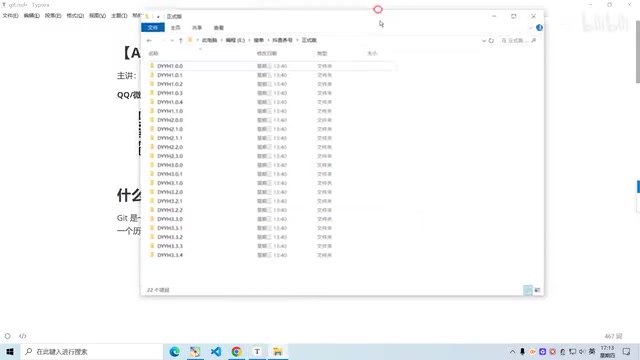The height and width of the screenshot is (360, 640).
Task: Open Typora 主题(T) menu
Action: (x=119, y=16)
